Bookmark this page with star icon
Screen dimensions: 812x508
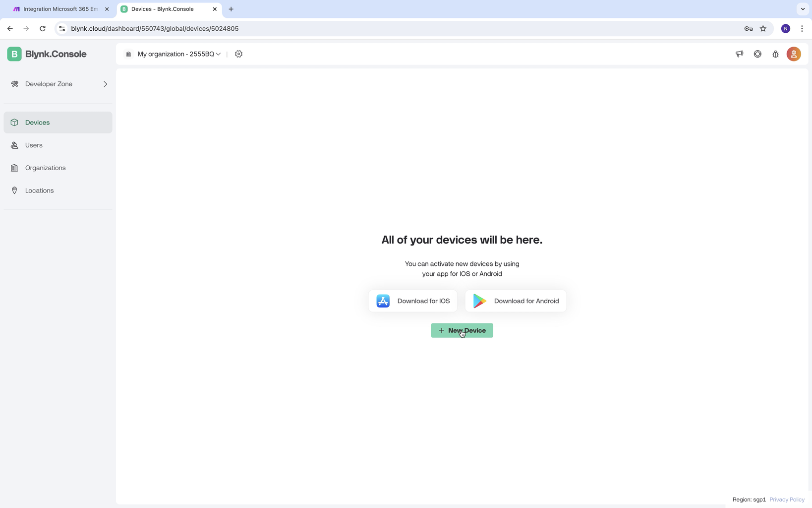[x=763, y=29]
